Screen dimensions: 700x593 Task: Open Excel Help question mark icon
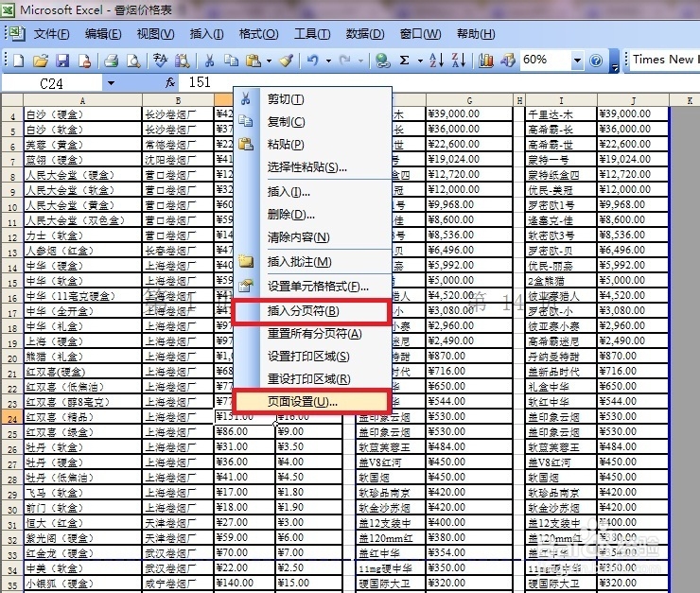[x=596, y=61]
